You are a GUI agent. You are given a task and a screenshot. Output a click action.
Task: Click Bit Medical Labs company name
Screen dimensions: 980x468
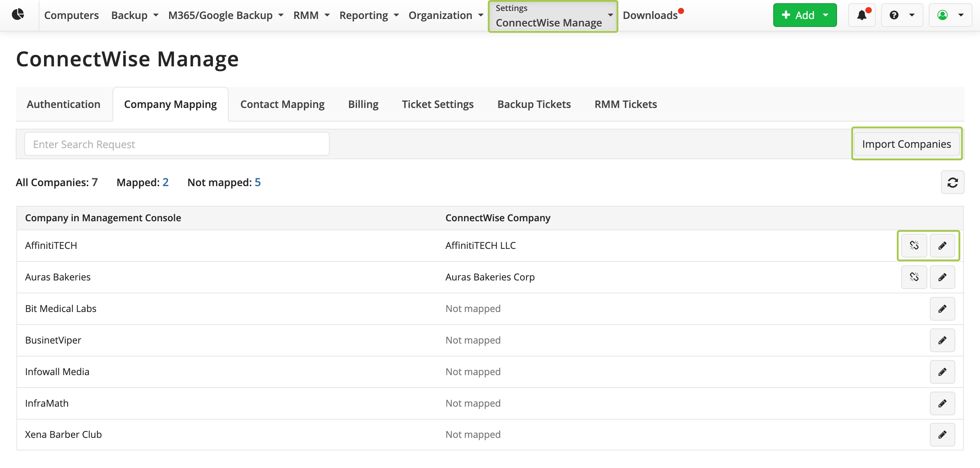pyautogui.click(x=61, y=309)
